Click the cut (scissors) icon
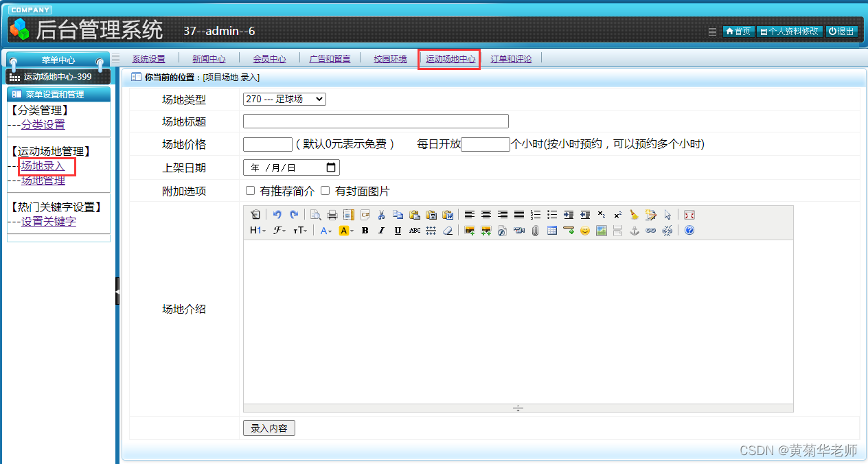This screenshot has height=464, width=868. click(x=381, y=215)
